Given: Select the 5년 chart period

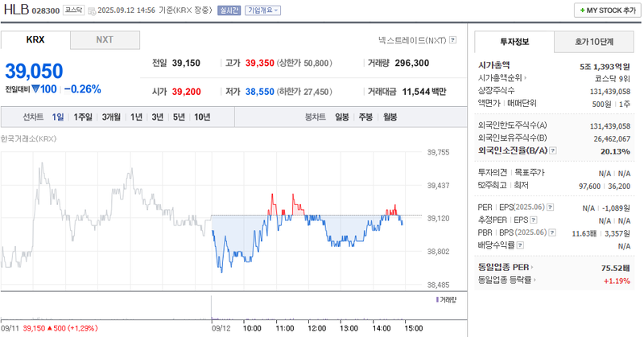Looking at the screenshot, I should (179, 117).
